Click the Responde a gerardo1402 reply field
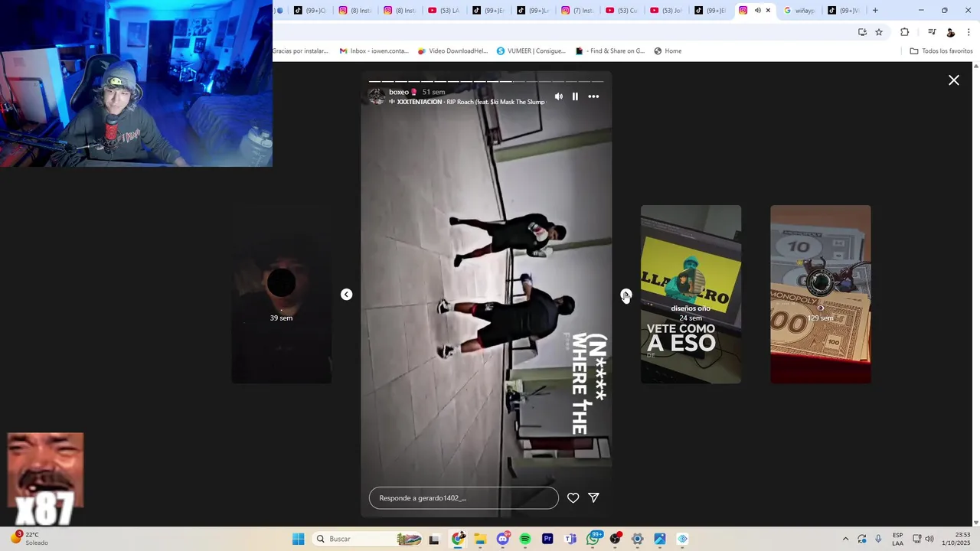Image resolution: width=980 pixels, height=551 pixels. coord(464,497)
